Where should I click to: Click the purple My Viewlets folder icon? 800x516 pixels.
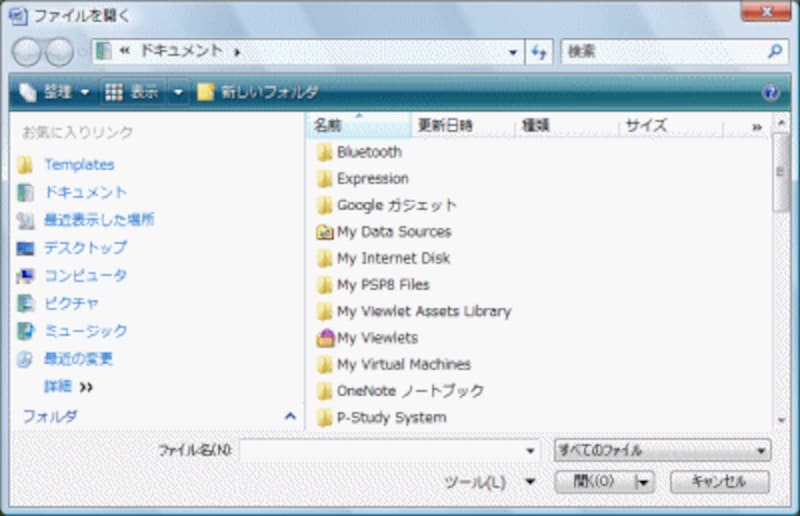pos(325,338)
